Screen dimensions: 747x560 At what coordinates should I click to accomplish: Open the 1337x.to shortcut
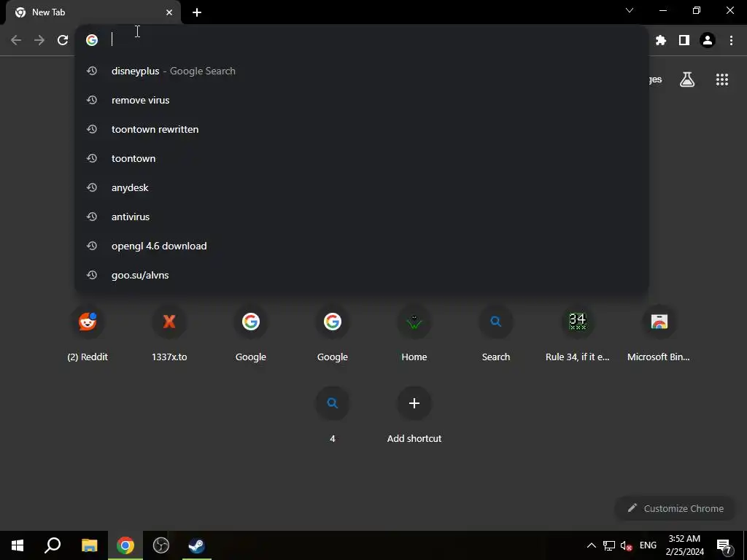point(169,334)
